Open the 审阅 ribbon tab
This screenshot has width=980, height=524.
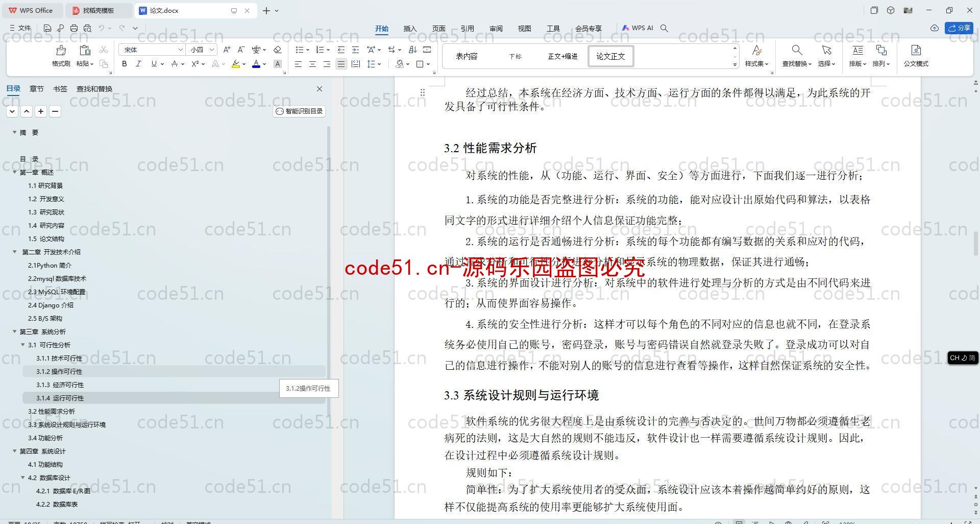[x=496, y=29]
